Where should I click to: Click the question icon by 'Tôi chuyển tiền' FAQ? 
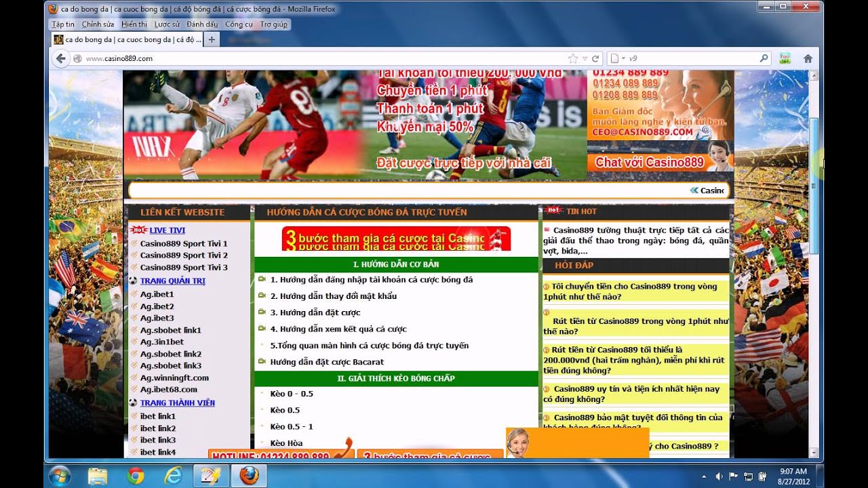547,287
